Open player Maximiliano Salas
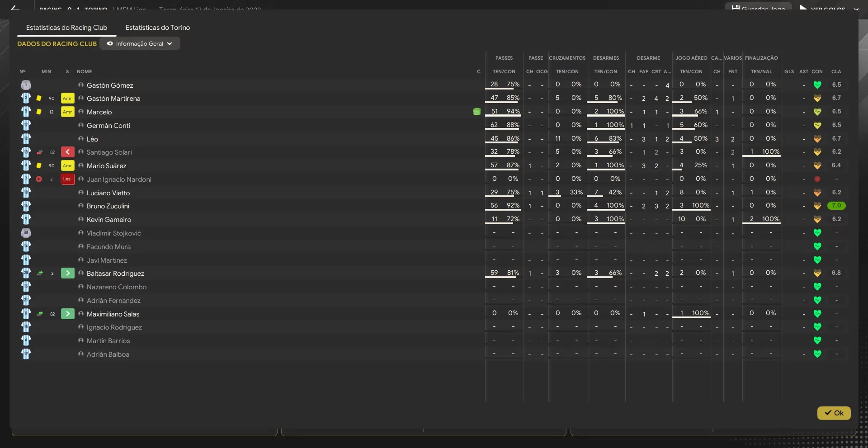Screen dimensions: 868x448 pos(113,314)
